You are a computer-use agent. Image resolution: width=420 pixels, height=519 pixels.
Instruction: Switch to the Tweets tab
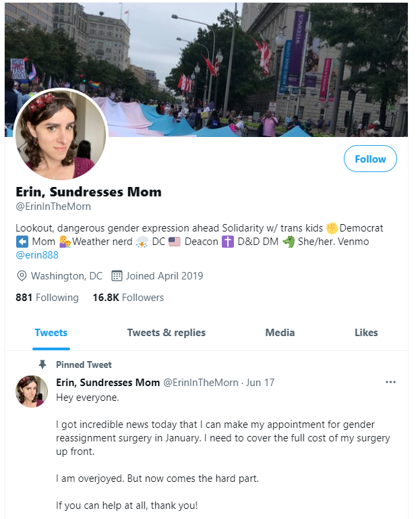click(51, 333)
